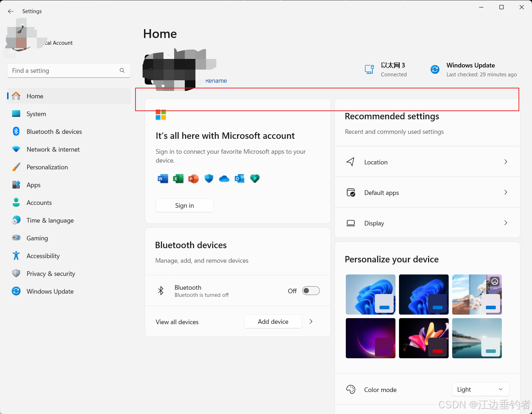Select the colorful flower dark theme
Screen dimensions: 532x414
click(x=424, y=338)
